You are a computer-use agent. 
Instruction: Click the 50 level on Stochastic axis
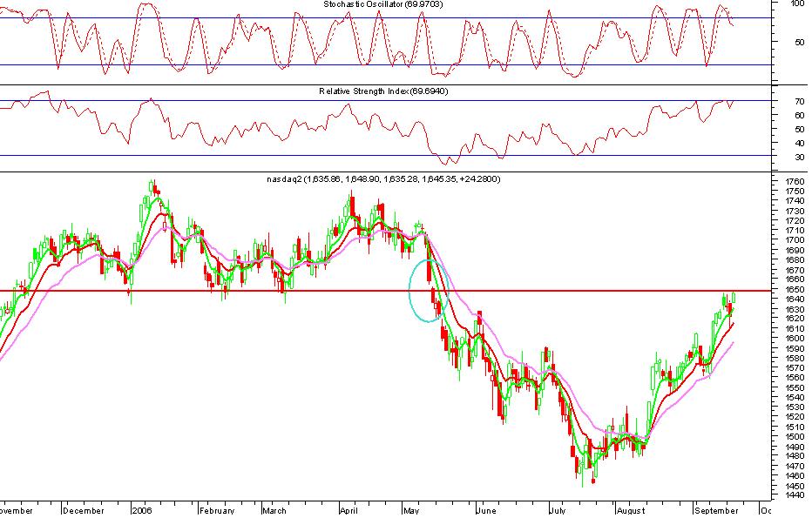click(800, 42)
